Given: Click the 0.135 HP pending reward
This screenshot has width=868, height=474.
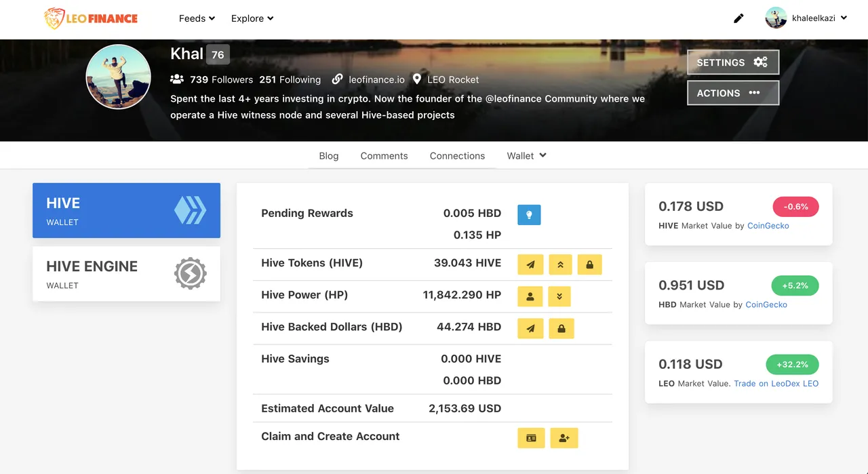Looking at the screenshot, I should (x=477, y=235).
